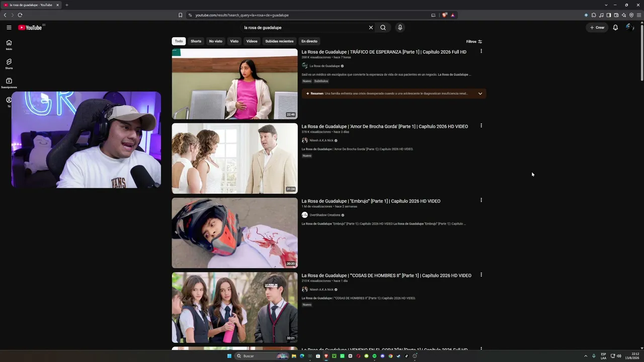Viewport: 644px width, 362px height.
Task: Switch keyboard language ESP LAA indicator
Action: point(603,356)
